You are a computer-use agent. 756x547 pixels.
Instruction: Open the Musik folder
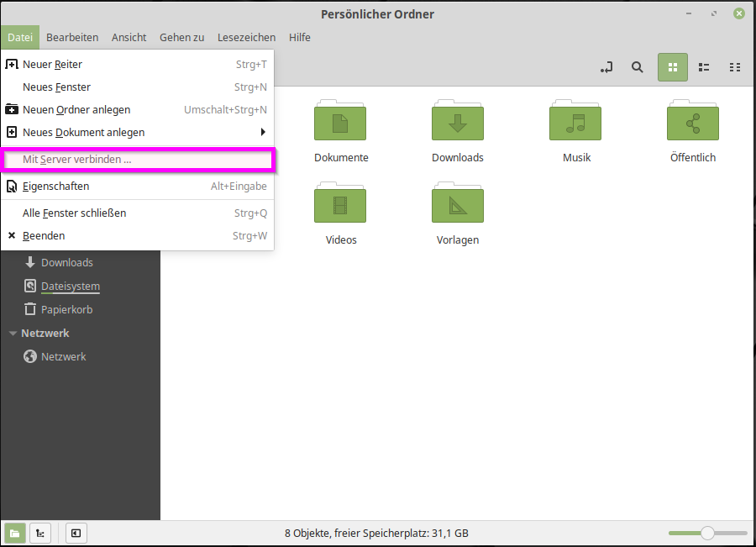[x=575, y=131]
